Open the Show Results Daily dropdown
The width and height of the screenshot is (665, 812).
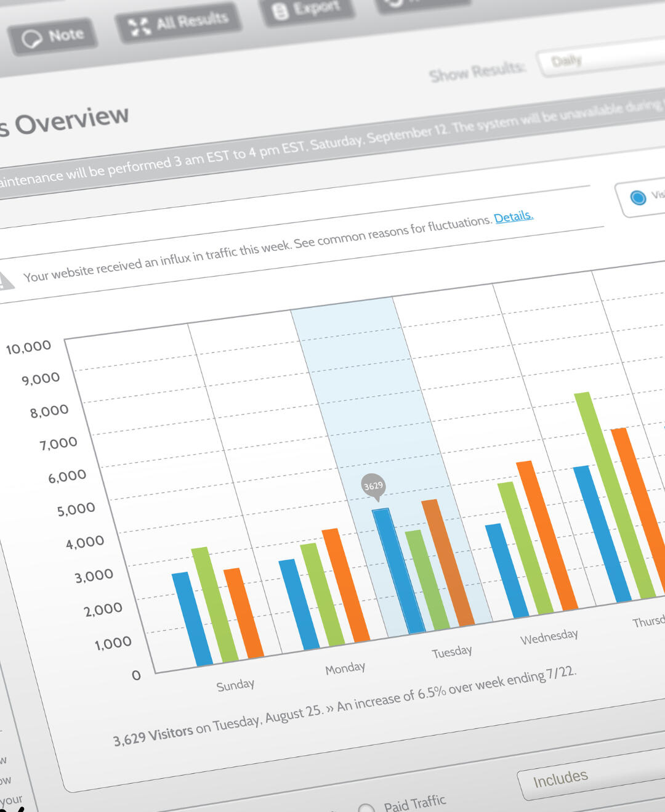click(x=600, y=59)
